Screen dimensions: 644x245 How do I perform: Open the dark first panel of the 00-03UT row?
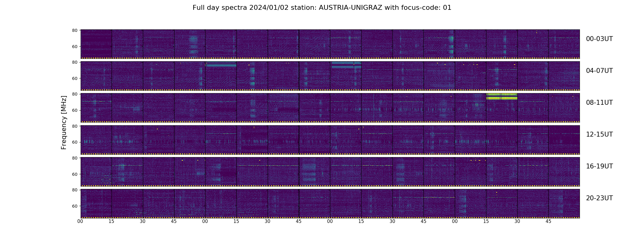click(96, 44)
